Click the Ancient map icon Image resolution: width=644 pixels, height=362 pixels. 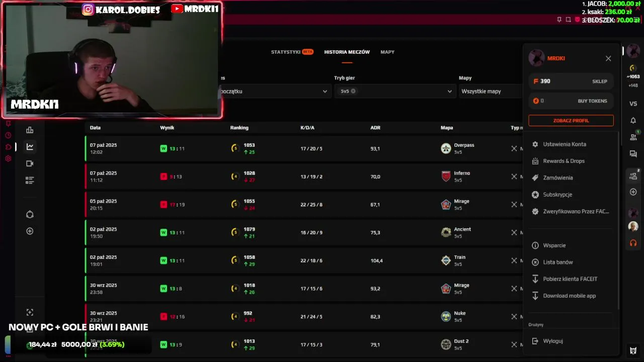pos(446,232)
